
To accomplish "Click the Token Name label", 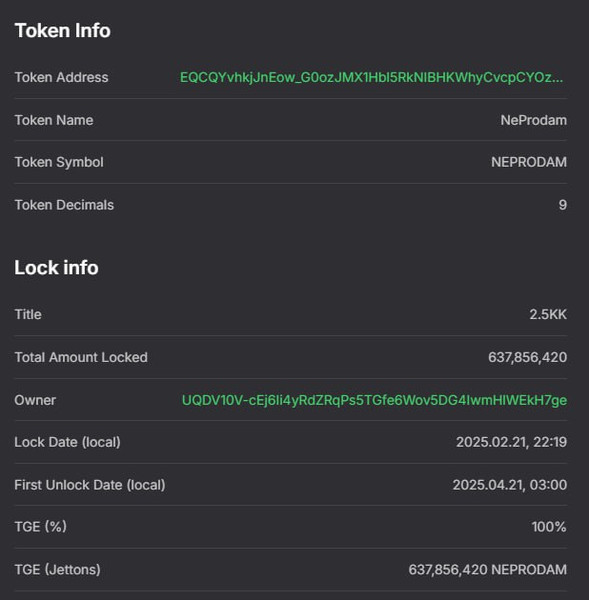I will tap(54, 120).
